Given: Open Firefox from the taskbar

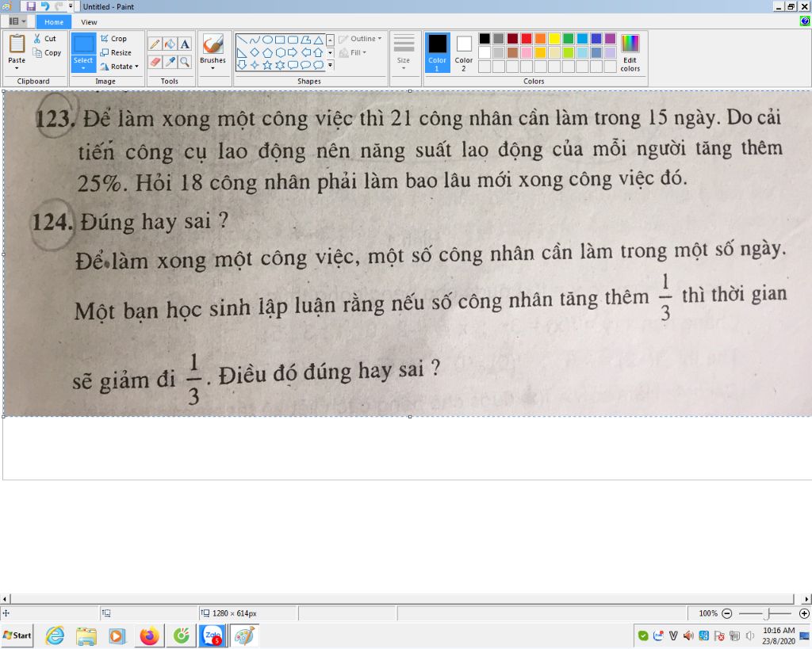Looking at the screenshot, I should pos(150,636).
